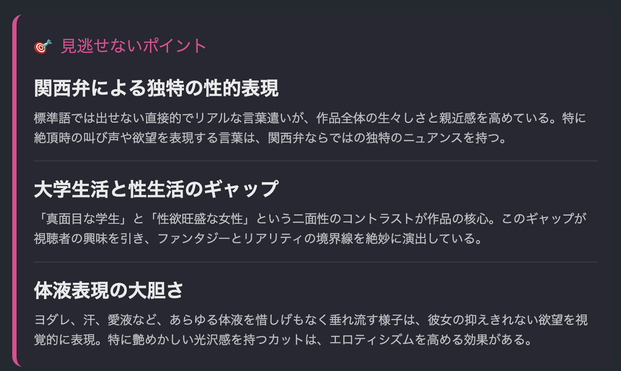Click the paragraph line starting with 絶頂時の叫び声
This screenshot has width=621, height=371.
point(270,138)
